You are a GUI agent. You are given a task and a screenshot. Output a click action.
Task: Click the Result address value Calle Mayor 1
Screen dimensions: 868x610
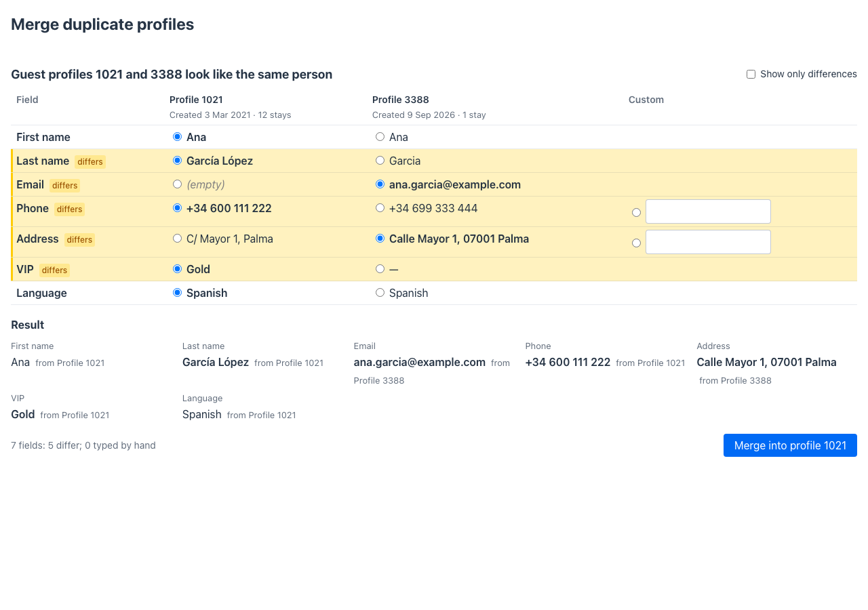(767, 363)
